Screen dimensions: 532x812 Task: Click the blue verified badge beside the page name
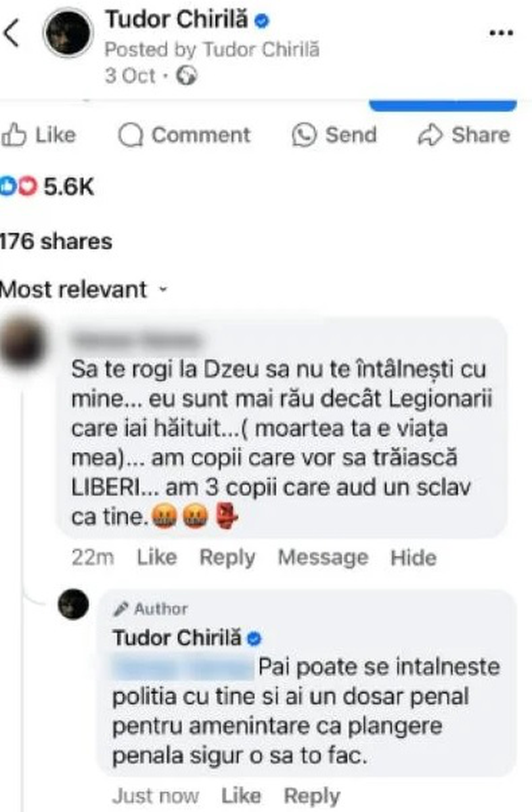click(x=261, y=21)
